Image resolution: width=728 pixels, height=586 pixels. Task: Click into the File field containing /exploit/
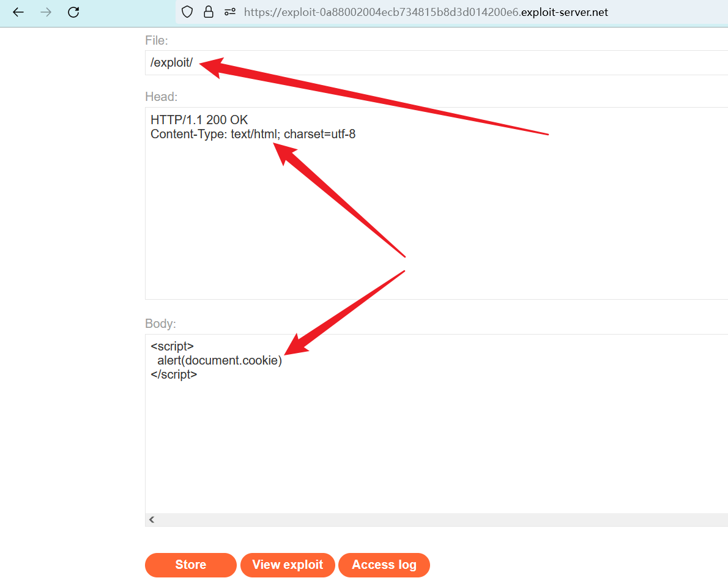coord(436,62)
